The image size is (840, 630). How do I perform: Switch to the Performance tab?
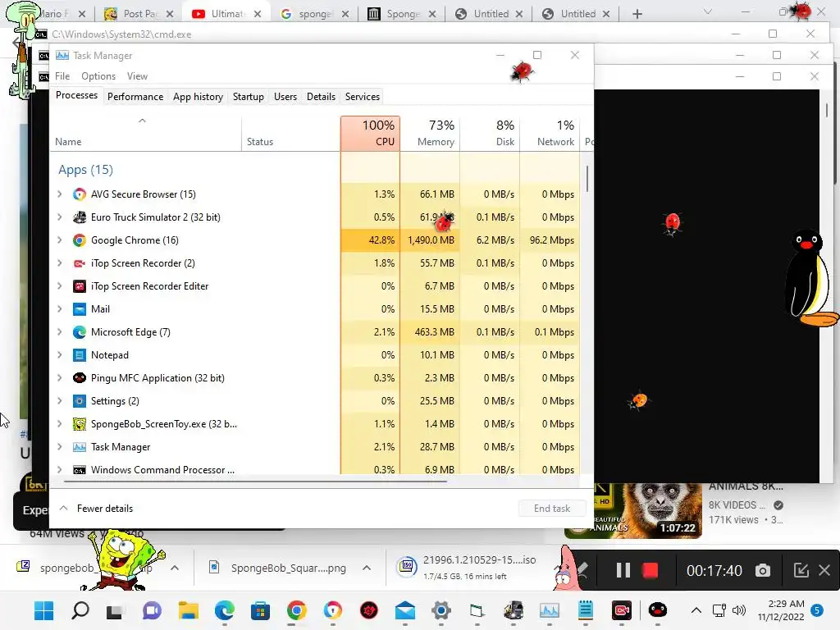coord(135,97)
